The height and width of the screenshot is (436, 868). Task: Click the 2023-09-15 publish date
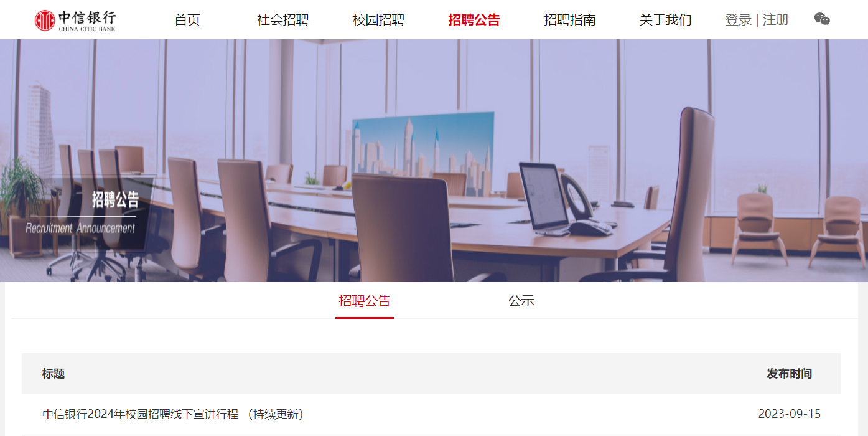pyautogui.click(x=790, y=414)
